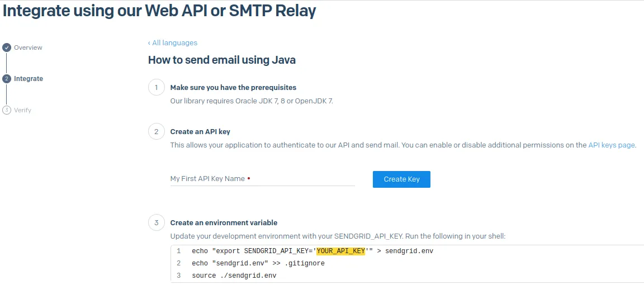644x285 pixels.
Task: Open the API keys page link
Action: point(612,145)
